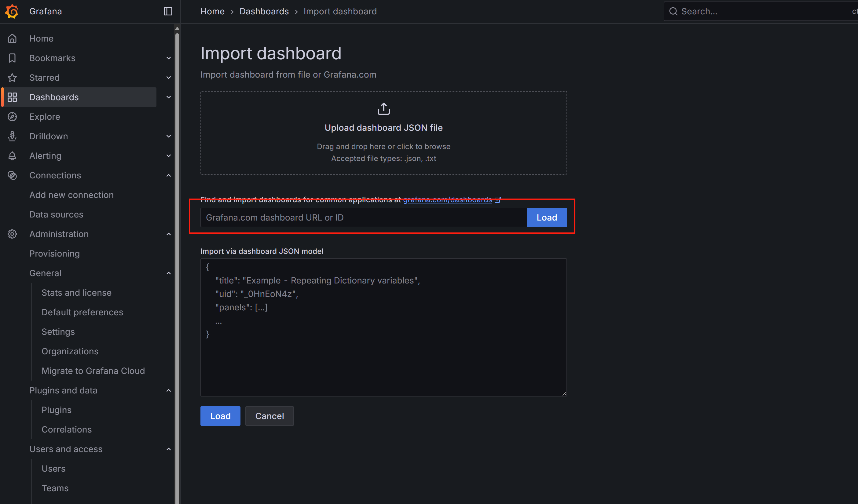Click the sidebar vertical scrollbar
This screenshot has height=504, width=858.
tap(177, 269)
